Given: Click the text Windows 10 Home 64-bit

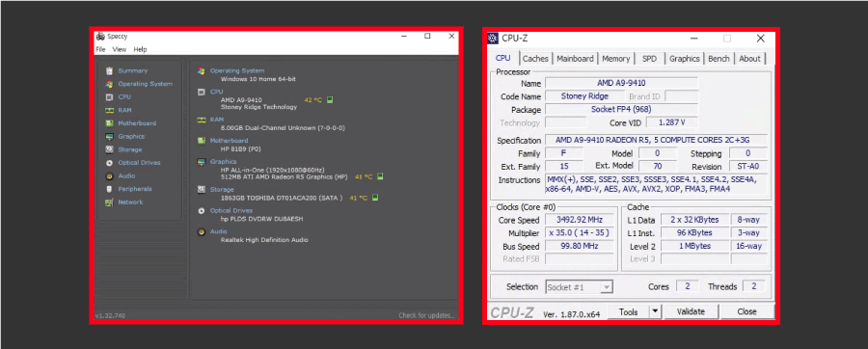Looking at the screenshot, I should [x=258, y=79].
